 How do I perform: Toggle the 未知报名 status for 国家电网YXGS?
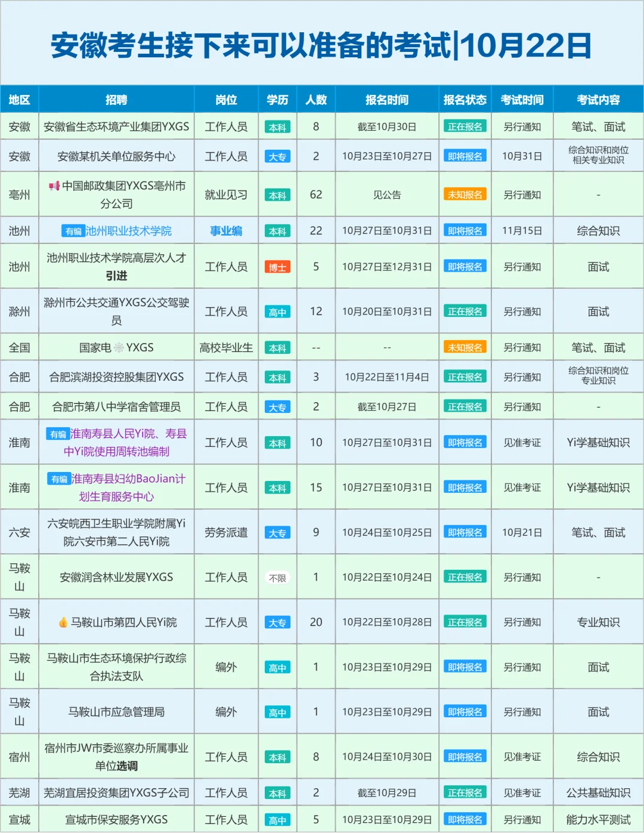click(465, 346)
